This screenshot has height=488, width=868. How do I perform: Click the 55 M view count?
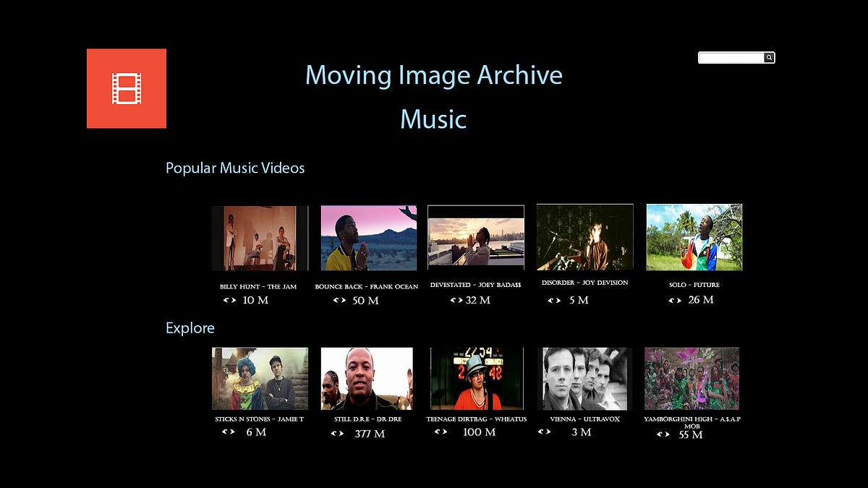click(691, 435)
